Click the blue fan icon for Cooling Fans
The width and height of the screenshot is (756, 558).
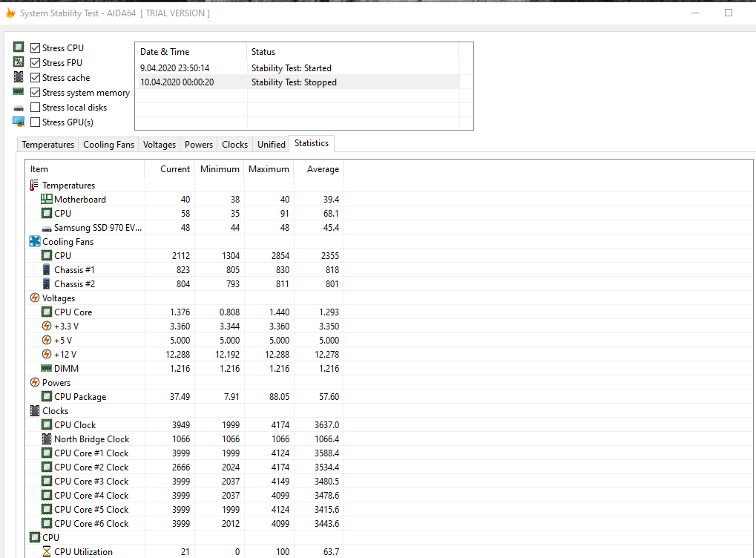click(35, 241)
